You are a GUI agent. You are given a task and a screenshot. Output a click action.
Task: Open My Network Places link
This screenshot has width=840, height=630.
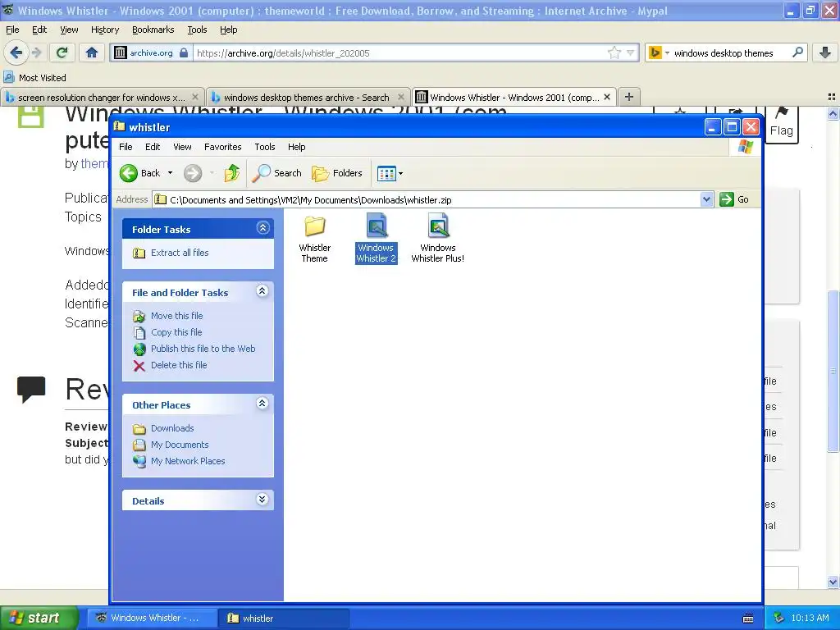188,461
